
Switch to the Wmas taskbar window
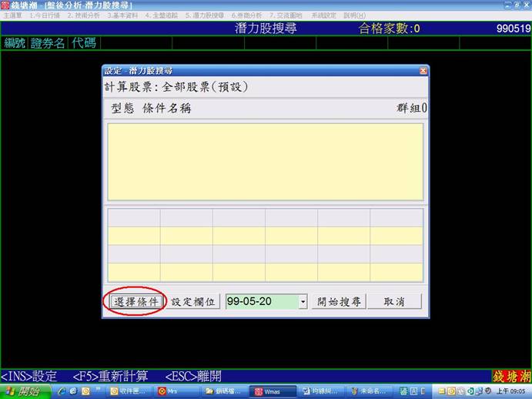(273, 391)
